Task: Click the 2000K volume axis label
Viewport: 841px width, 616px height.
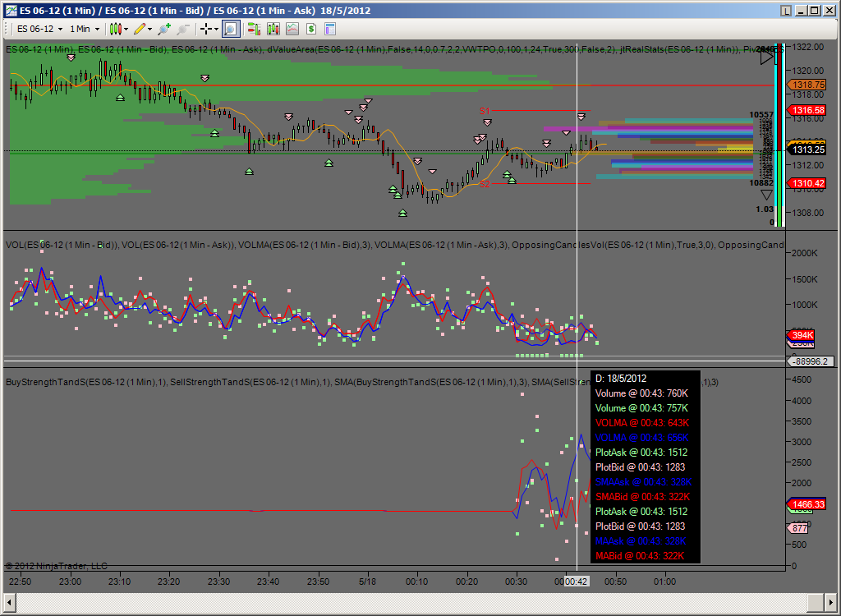Action: [805, 253]
